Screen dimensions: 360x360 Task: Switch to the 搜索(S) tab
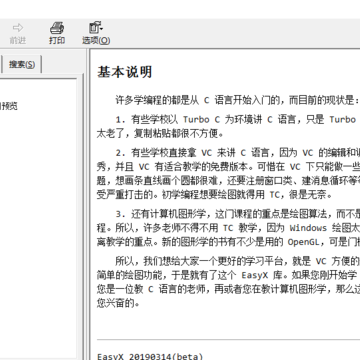coord(22,64)
